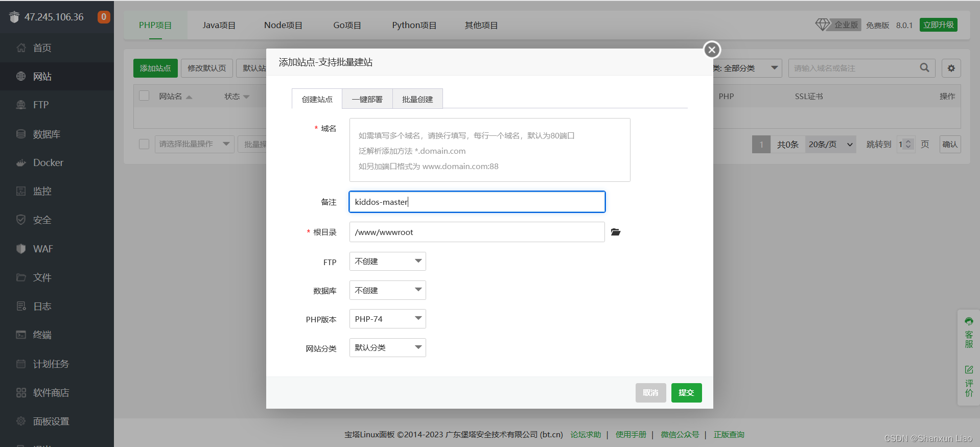
Task: Open the 20条/页 page size dropdown
Action: click(830, 145)
